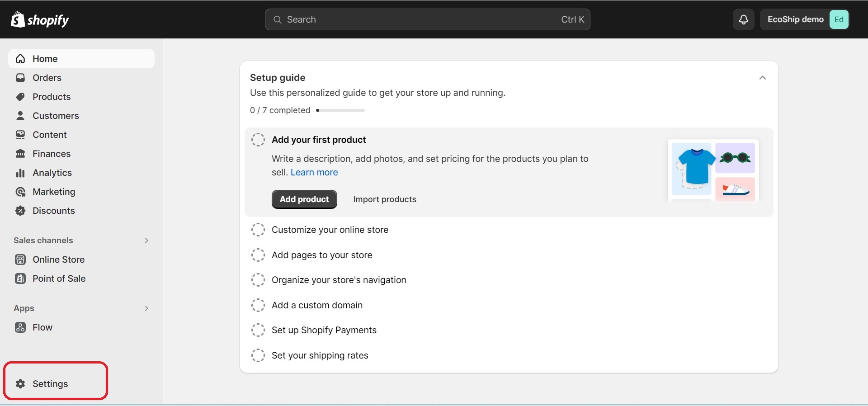Expand Sales channels chevron

[x=146, y=241]
